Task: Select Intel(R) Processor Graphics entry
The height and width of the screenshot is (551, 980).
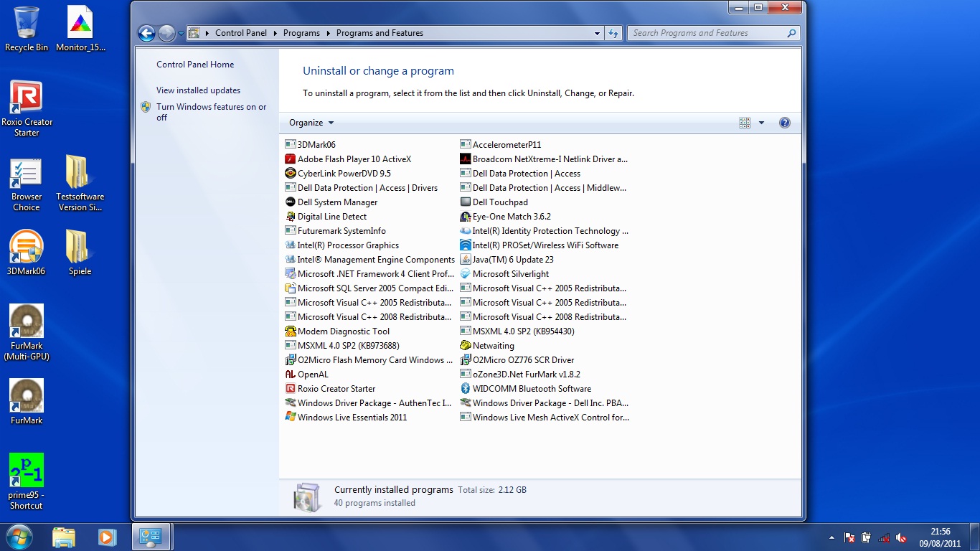Action: tap(342, 245)
